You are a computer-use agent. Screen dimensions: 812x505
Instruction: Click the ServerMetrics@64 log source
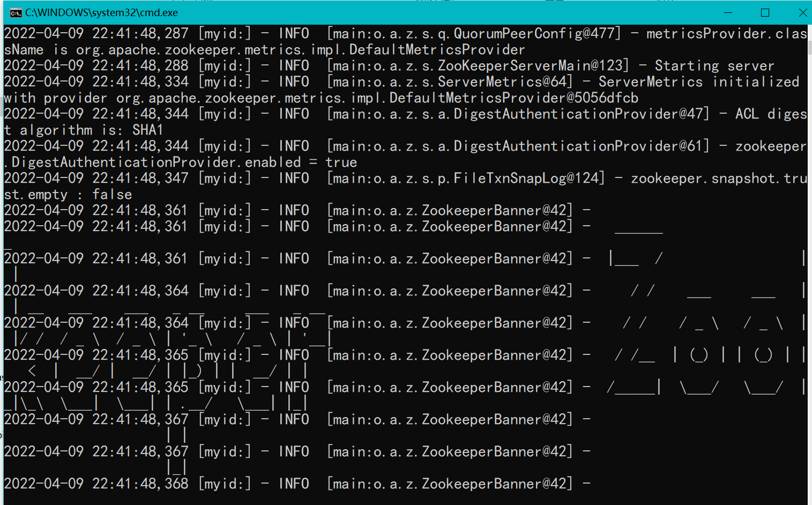point(504,82)
